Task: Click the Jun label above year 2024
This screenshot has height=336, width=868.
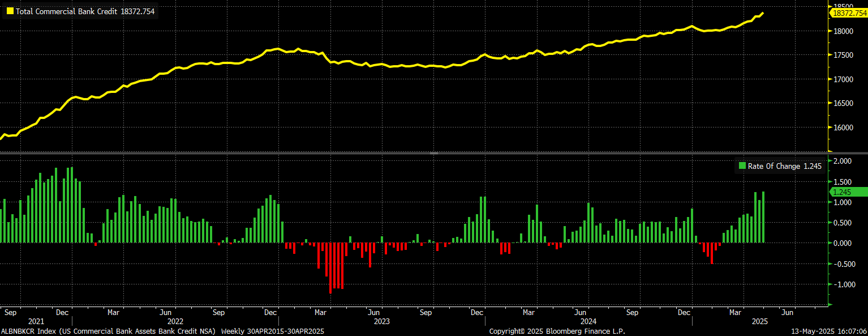Action: tap(580, 312)
